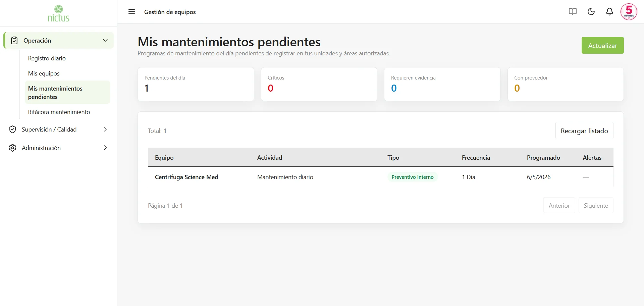The height and width of the screenshot is (306, 644).
Task: Click the Preventivo interno badge
Action: (413, 177)
